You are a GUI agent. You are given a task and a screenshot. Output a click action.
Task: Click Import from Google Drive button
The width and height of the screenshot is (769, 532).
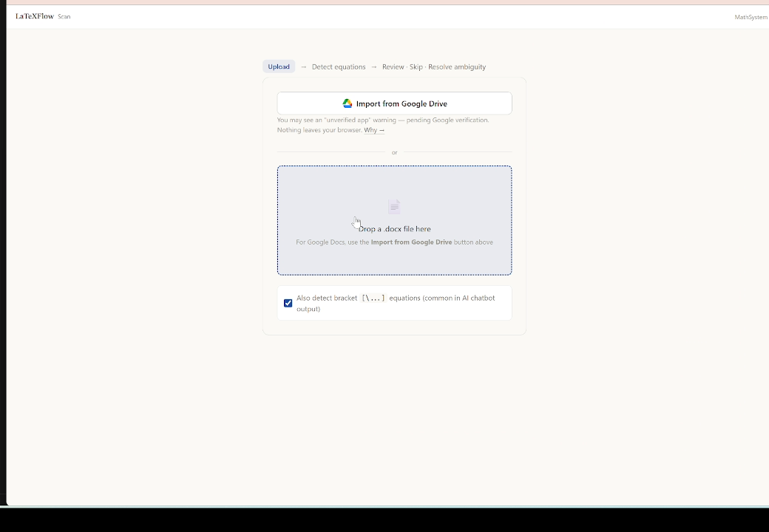394,103
